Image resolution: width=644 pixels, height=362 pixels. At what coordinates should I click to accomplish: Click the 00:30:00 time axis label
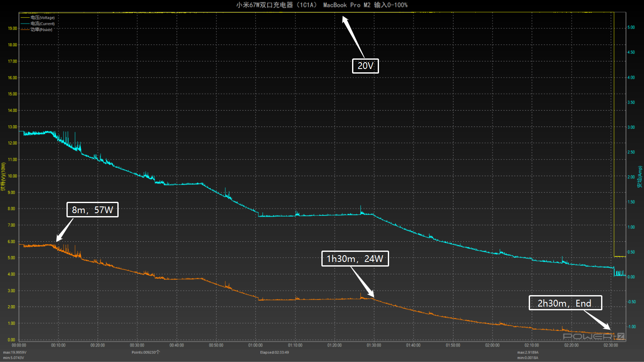(137, 345)
